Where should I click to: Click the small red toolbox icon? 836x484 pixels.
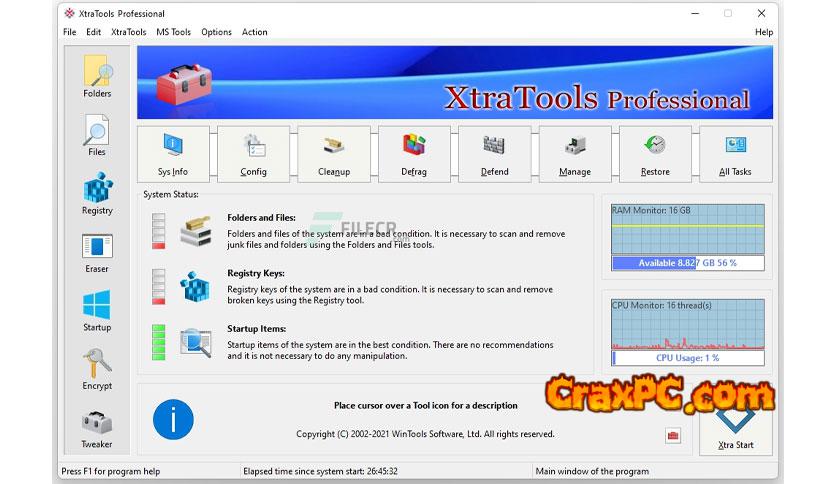673,435
